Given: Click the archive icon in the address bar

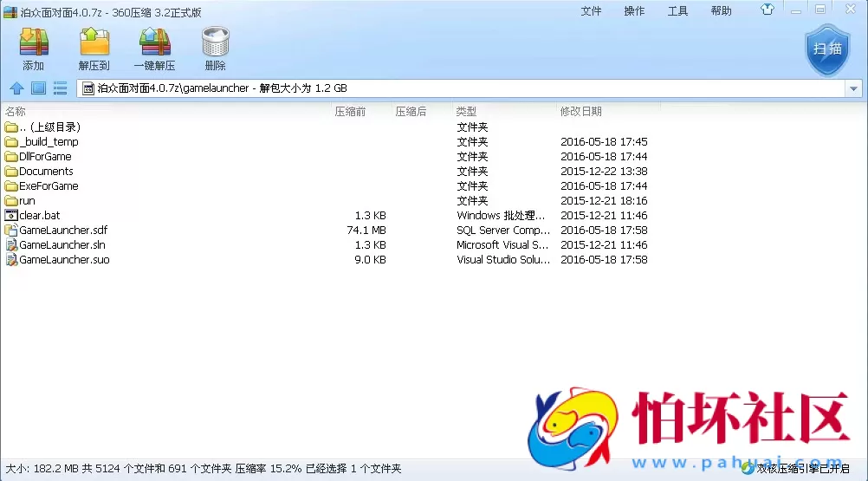Looking at the screenshot, I should [x=88, y=88].
